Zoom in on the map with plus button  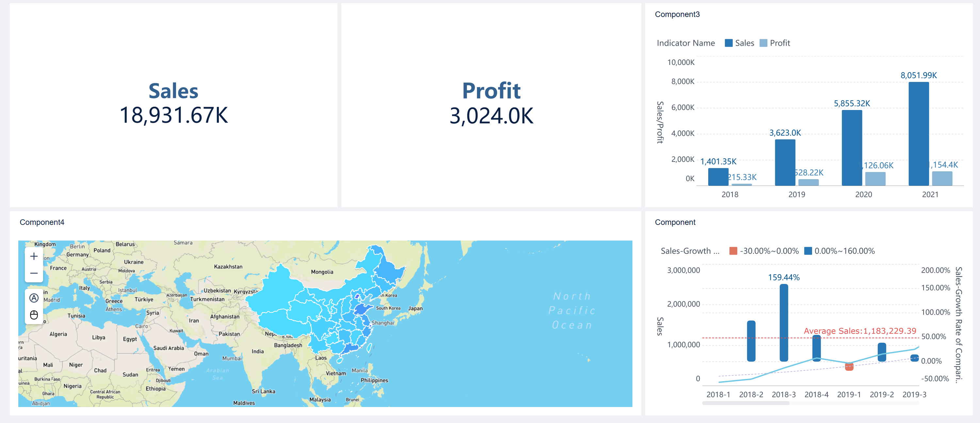click(x=34, y=257)
